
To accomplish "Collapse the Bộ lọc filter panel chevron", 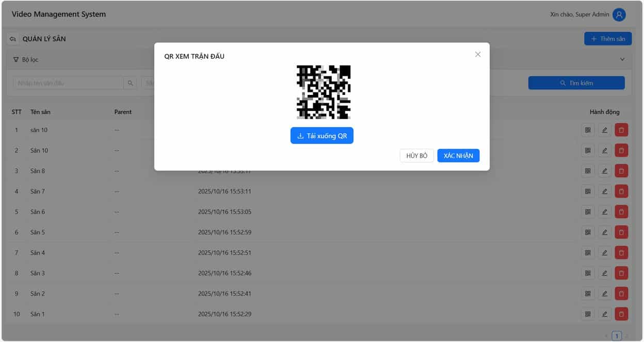I will [622, 60].
